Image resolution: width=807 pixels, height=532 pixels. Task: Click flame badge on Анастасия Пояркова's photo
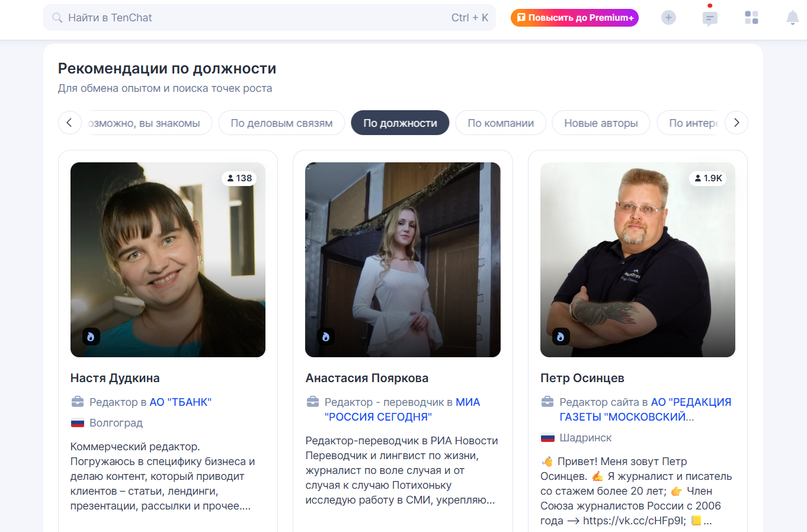click(326, 336)
